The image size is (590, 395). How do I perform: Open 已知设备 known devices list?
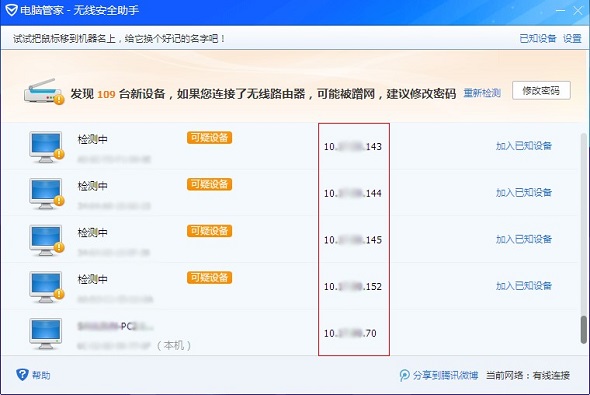(x=538, y=38)
